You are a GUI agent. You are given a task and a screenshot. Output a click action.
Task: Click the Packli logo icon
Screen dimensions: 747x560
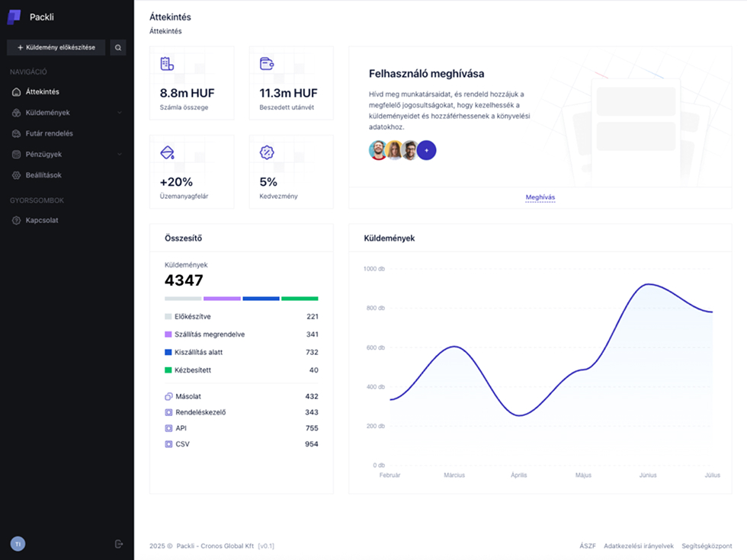pyautogui.click(x=14, y=17)
